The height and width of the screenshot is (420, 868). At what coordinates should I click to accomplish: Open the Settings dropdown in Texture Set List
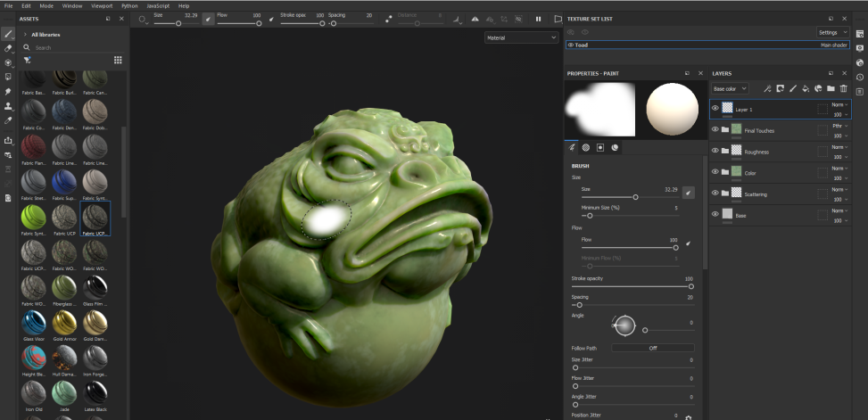pyautogui.click(x=832, y=32)
